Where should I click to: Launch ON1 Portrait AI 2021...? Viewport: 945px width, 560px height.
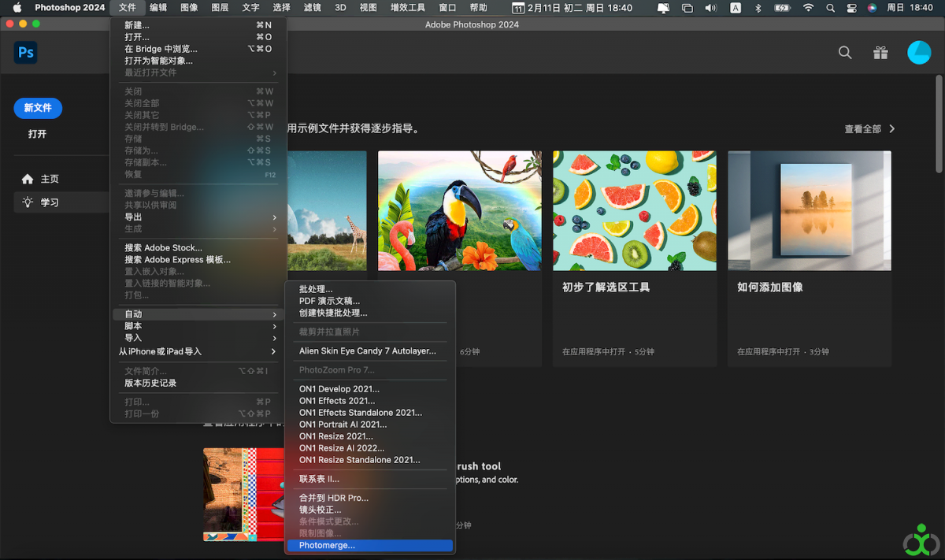(370, 425)
